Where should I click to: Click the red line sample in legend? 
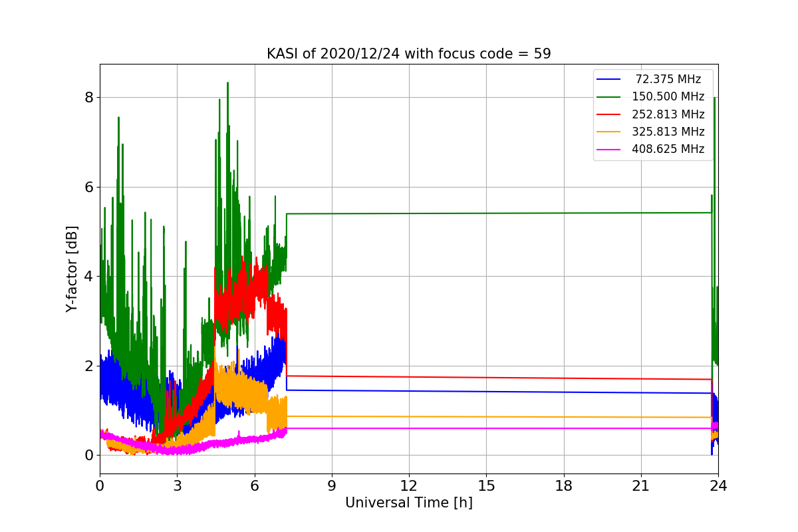point(608,114)
